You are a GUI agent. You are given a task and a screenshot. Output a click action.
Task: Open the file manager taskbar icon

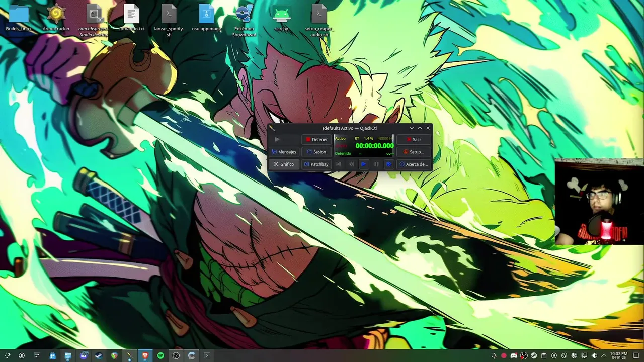tap(68, 355)
